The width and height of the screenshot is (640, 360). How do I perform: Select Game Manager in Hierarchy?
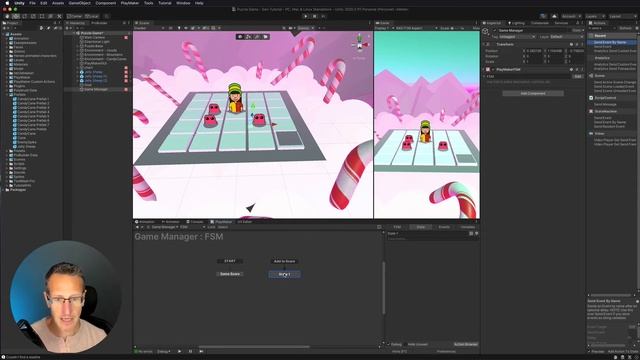point(96,89)
